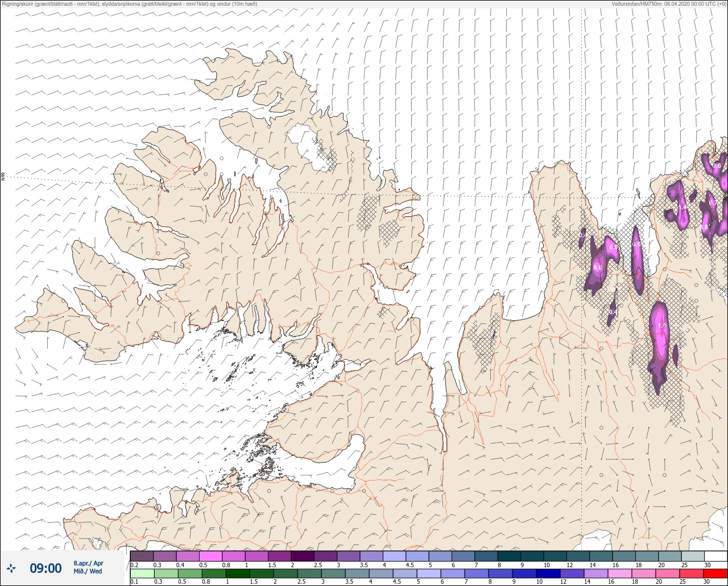728x586 pixels.
Task: Select the pale mint 0.1 rain legend swatch
Action: [142, 573]
